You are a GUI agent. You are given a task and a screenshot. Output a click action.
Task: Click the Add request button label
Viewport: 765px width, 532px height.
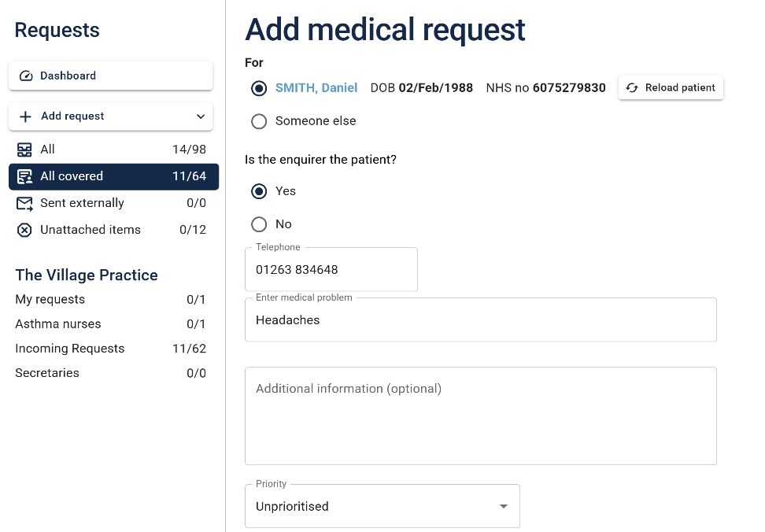pyautogui.click(x=72, y=116)
